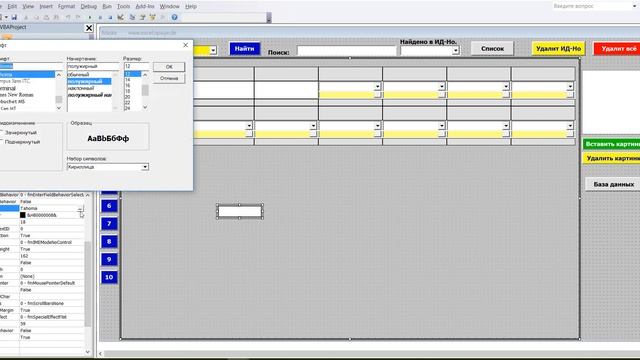Enable the Подчеркнутый underline checkbox
The width and height of the screenshot is (640, 360).
click(x=1, y=142)
